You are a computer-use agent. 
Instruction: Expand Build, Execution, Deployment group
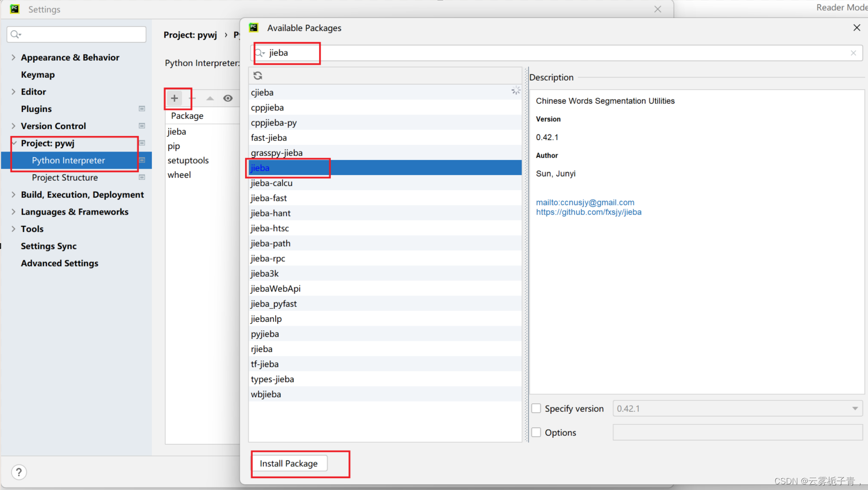pos(13,194)
